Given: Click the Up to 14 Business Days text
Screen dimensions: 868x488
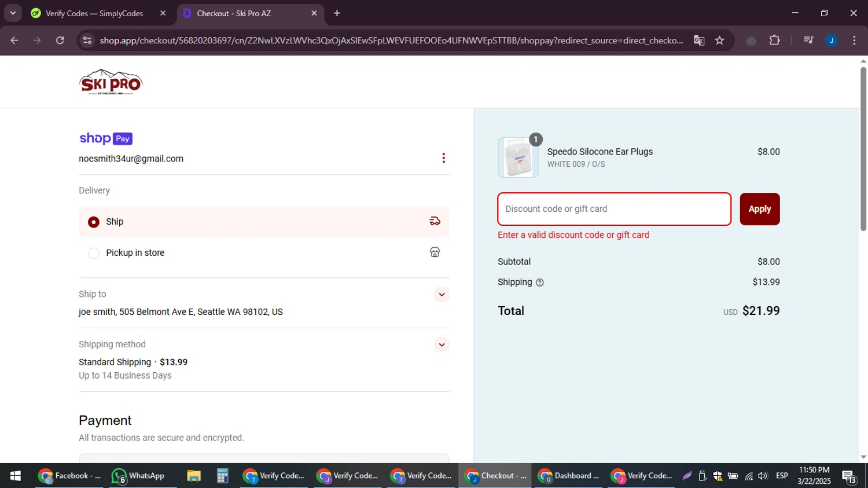Looking at the screenshot, I should (x=125, y=376).
